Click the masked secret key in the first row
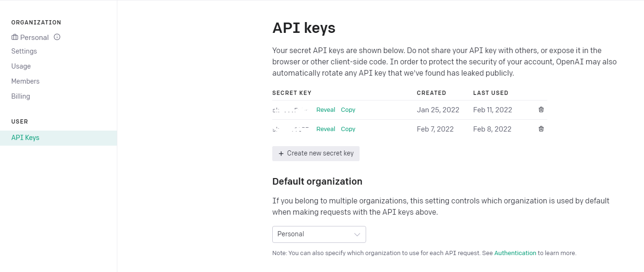Image resolution: width=644 pixels, height=272 pixels. pyautogui.click(x=290, y=110)
